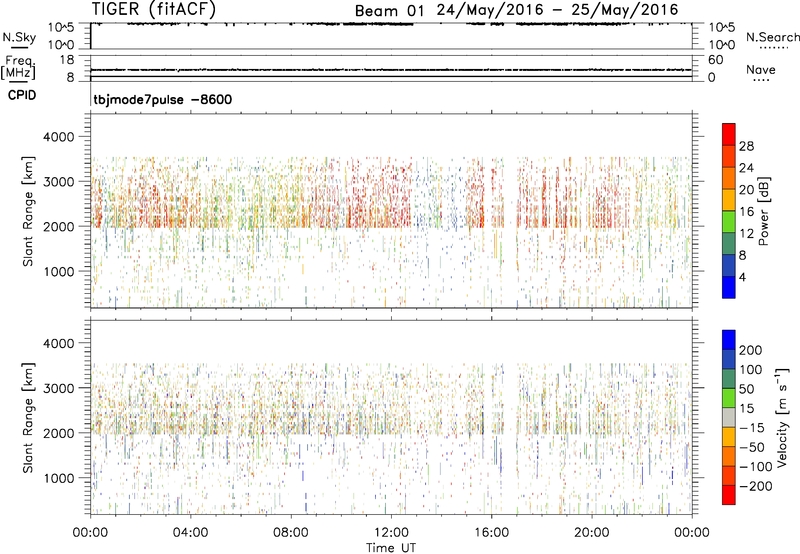Click the "Time UT" axis title

391,547
